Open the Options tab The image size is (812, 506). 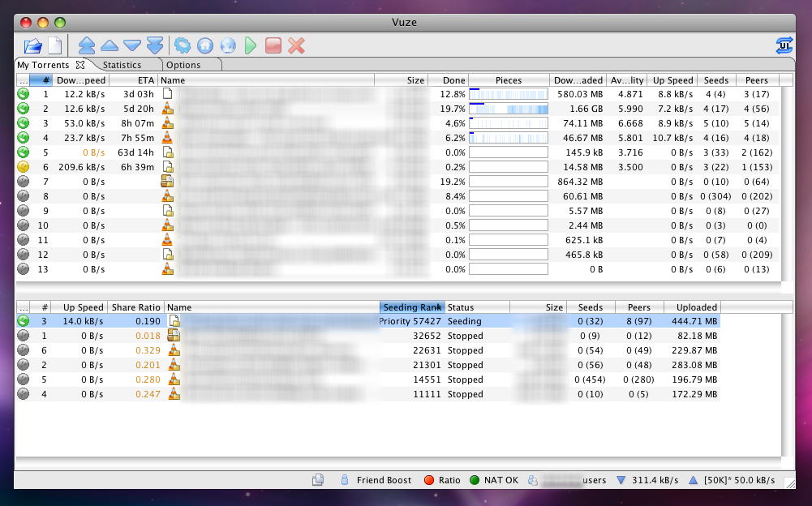click(x=185, y=64)
